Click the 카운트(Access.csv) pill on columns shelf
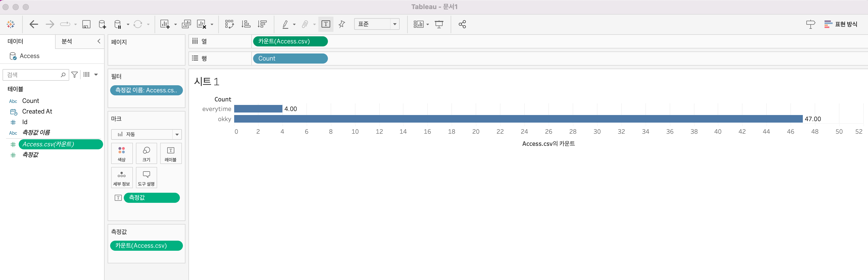This screenshot has height=280, width=868. click(x=290, y=41)
